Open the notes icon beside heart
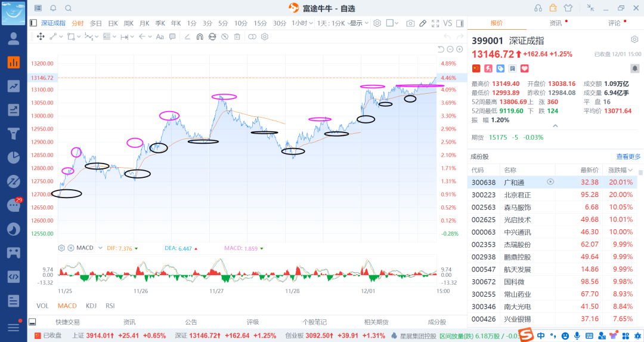Viewport: 644px width, 342px height. (513, 68)
